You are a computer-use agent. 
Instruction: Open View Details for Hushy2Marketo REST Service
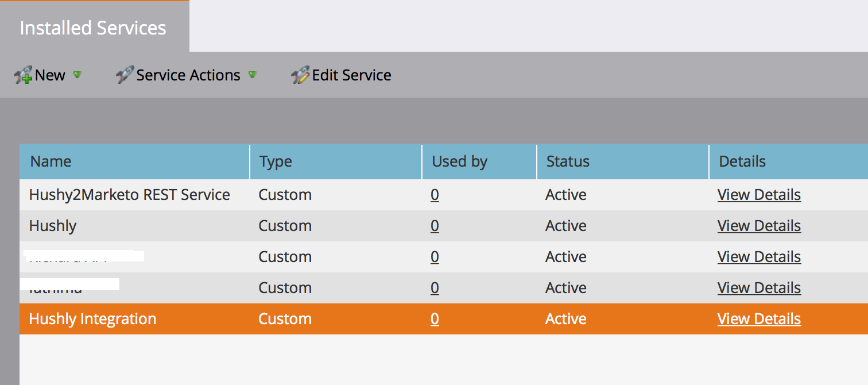[x=759, y=195]
